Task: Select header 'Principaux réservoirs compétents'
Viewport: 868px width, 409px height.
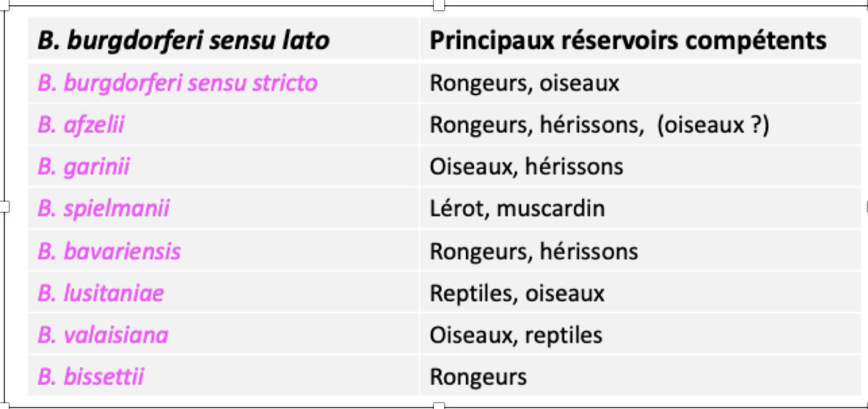Action: click(641, 38)
